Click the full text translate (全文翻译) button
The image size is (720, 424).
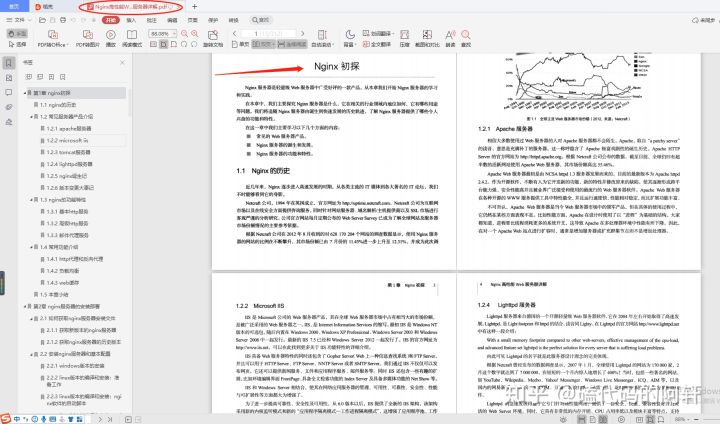click(377, 44)
